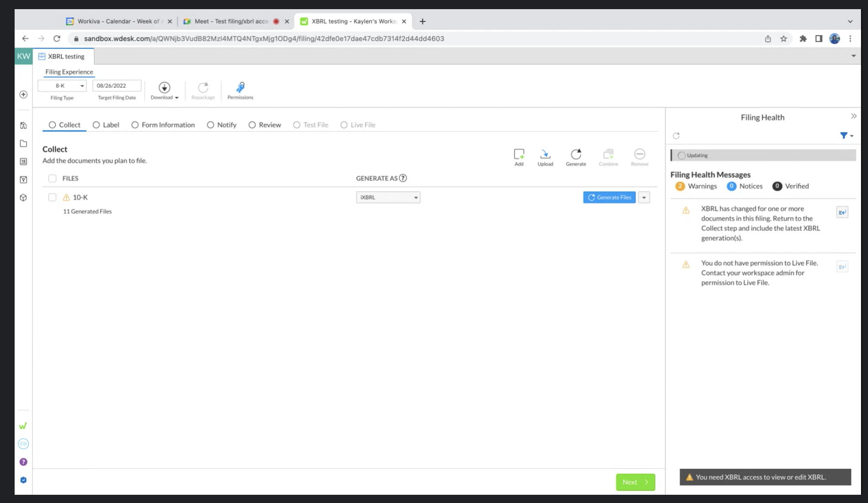This screenshot has height=503, width=868.
Task: Open the help question mark in sidebar
Action: (x=23, y=462)
